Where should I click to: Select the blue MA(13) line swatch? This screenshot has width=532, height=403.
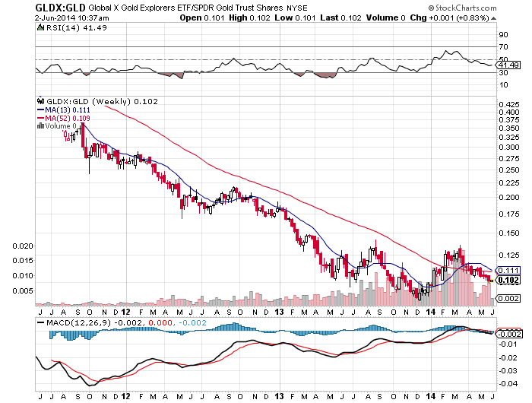point(40,109)
